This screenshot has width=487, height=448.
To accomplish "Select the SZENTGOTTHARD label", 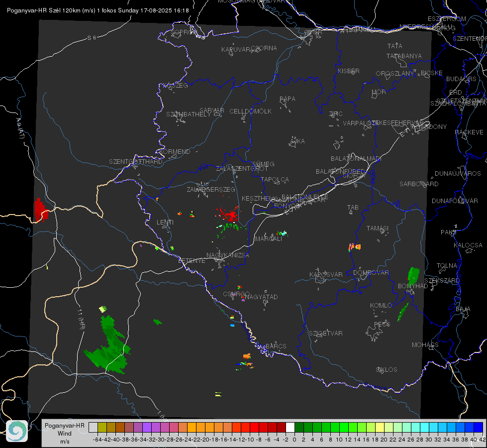I will tap(136, 162).
